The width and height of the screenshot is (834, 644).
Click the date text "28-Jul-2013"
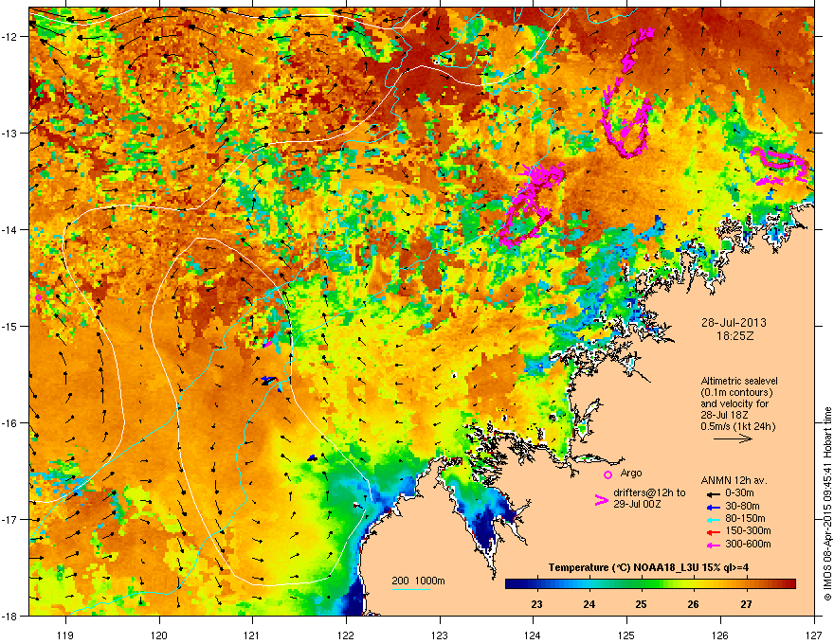734,323
